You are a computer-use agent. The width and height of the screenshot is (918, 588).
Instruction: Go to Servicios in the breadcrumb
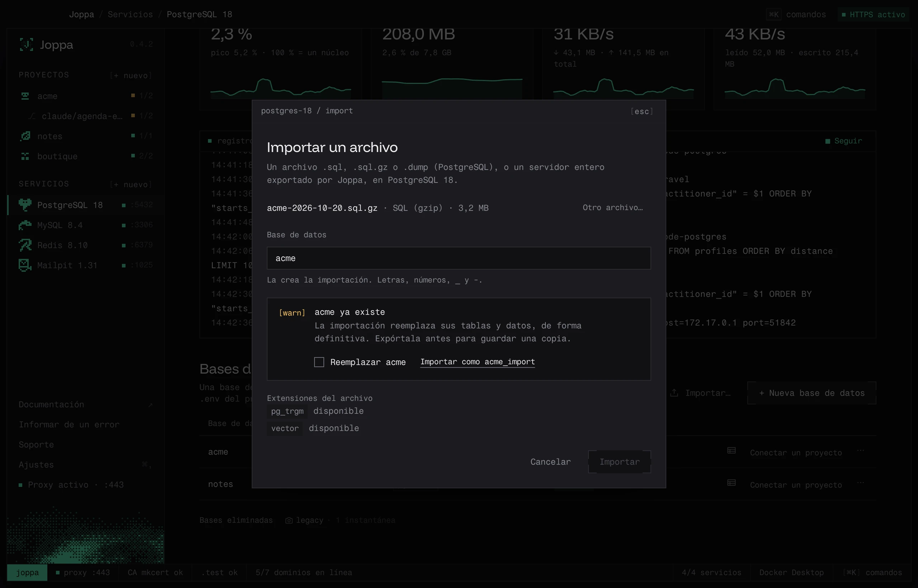[x=130, y=14]
